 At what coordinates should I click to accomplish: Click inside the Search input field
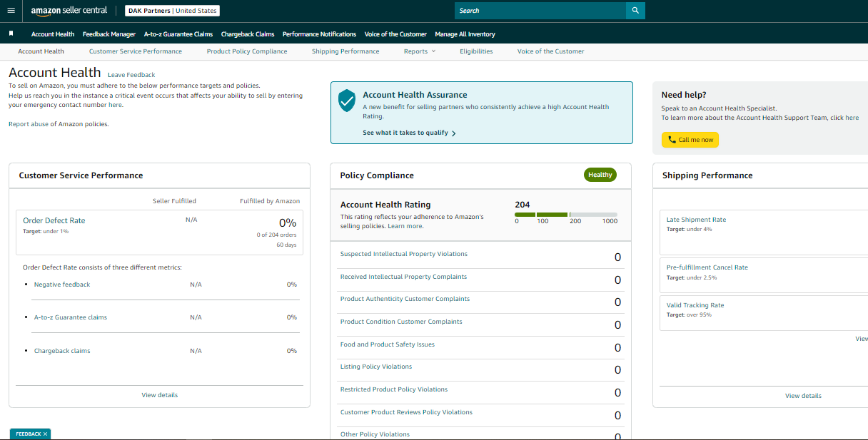coord(540,11)
